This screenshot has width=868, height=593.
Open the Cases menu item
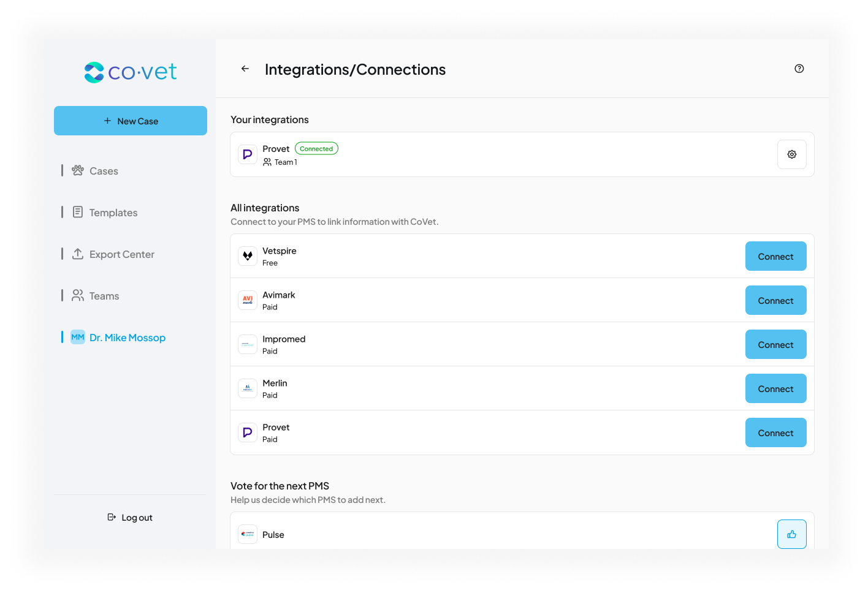point(104,171)
